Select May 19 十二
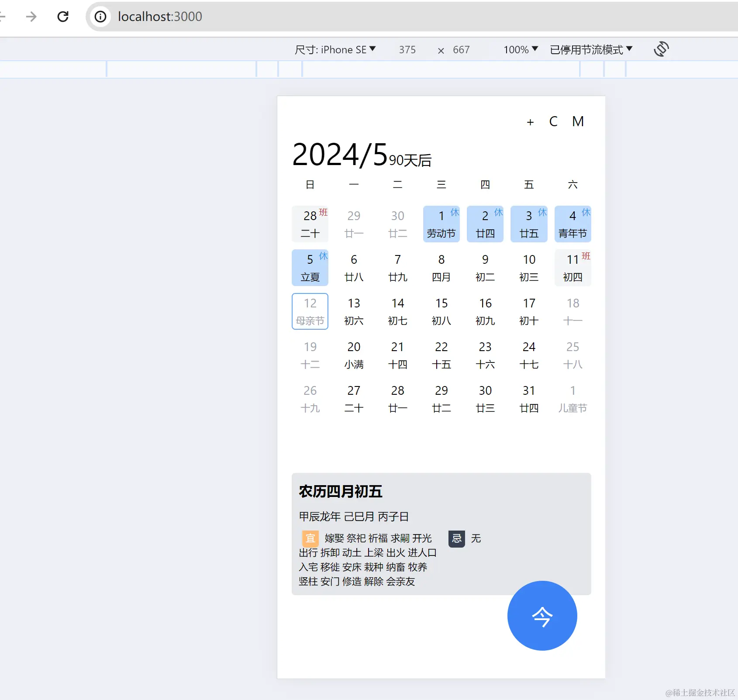Viewport: 738px width, 700px height. pos(310,355)
